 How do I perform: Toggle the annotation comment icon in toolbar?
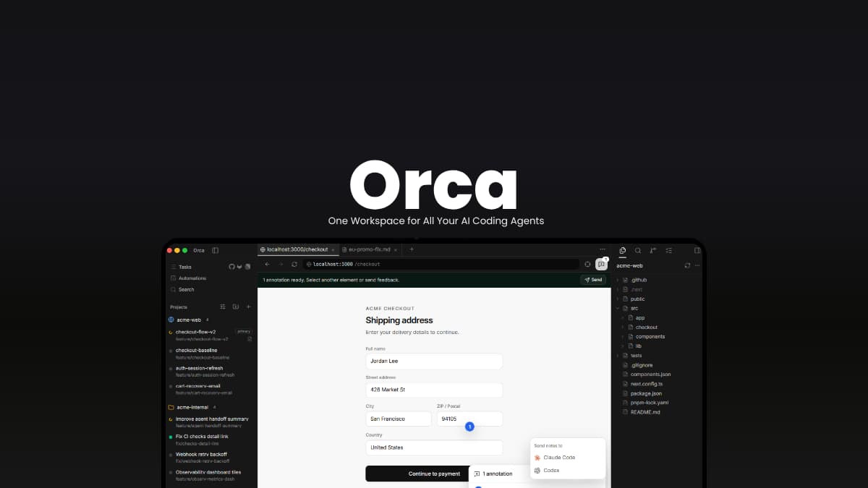click(x=601, y=265)
